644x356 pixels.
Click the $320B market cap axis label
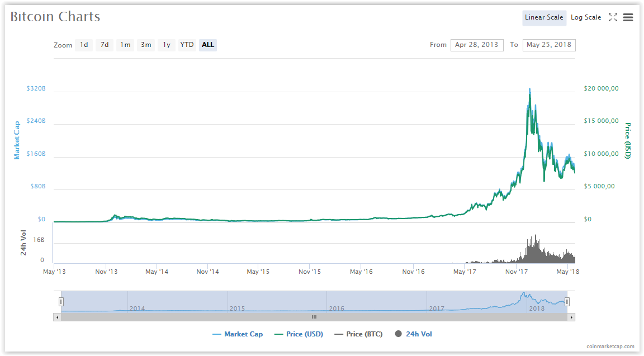[36, 89]
